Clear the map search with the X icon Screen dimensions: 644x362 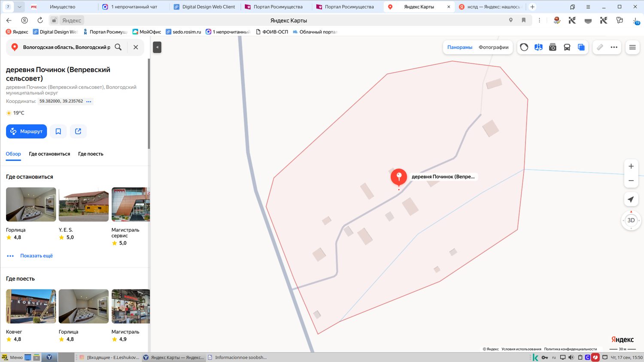(136, 47)
